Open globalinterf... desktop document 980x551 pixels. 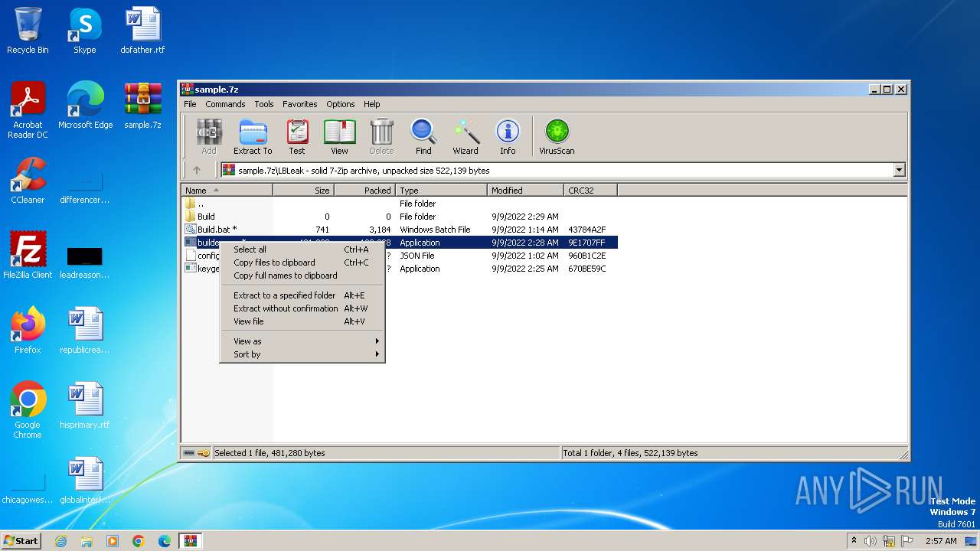point(85,481)
